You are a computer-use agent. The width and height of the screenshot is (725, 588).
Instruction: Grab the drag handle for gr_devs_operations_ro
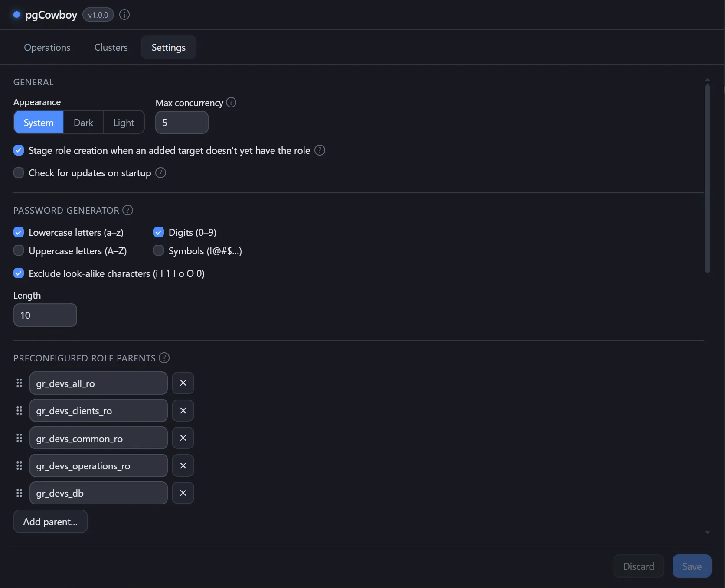tap(19, 465)
